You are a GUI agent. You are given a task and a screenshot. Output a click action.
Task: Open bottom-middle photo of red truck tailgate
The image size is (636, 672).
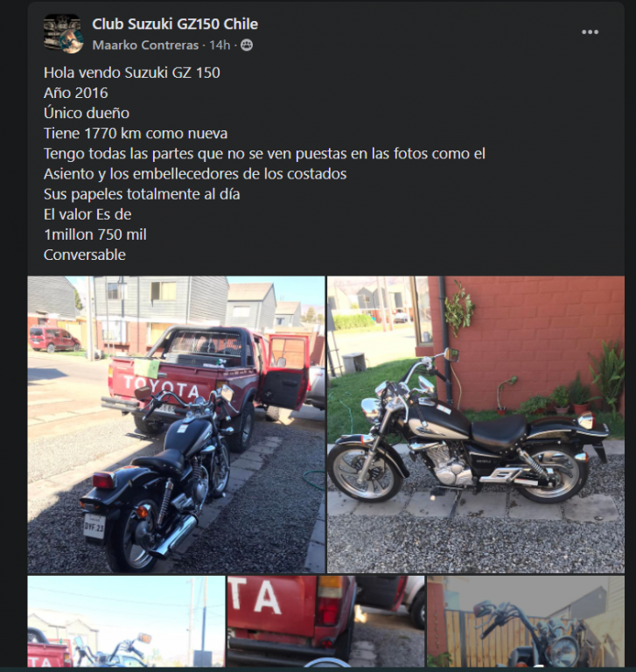click(325, 621)
